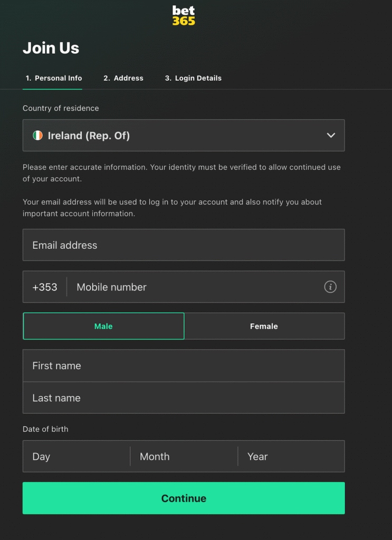392x540 pixels.
Task: Click the bet365 logo
Action: coord(184,15)
